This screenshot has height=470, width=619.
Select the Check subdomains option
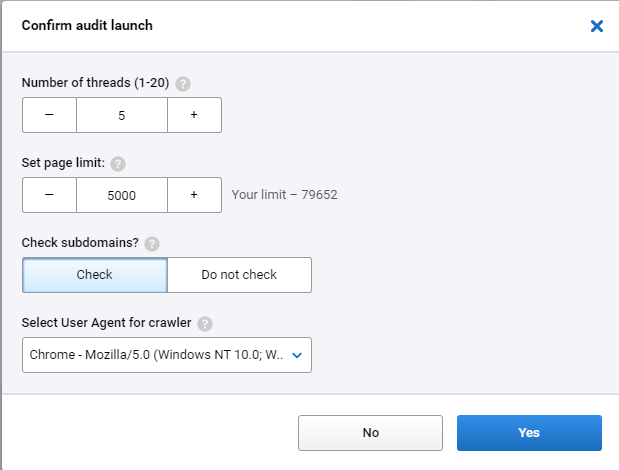tap(95, 275)
